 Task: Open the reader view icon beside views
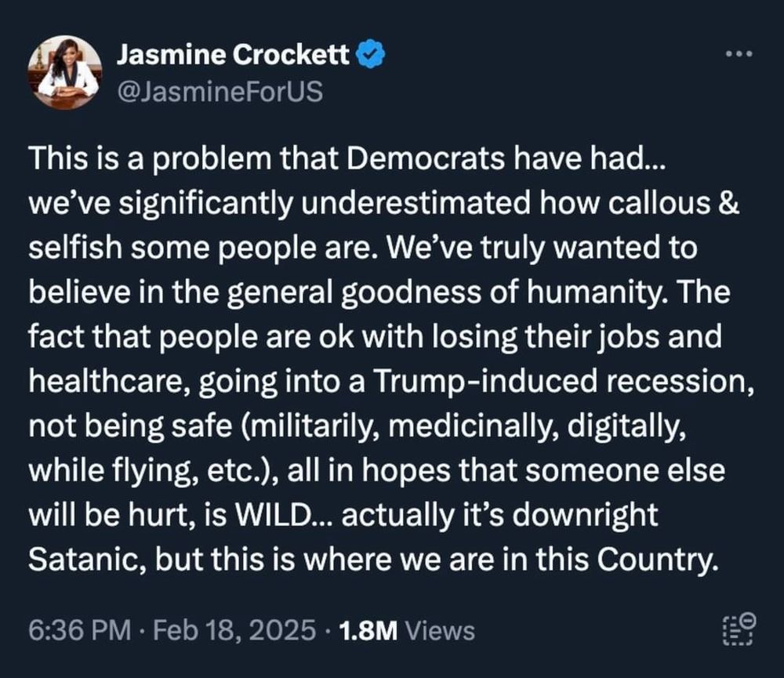coord(739,629)
